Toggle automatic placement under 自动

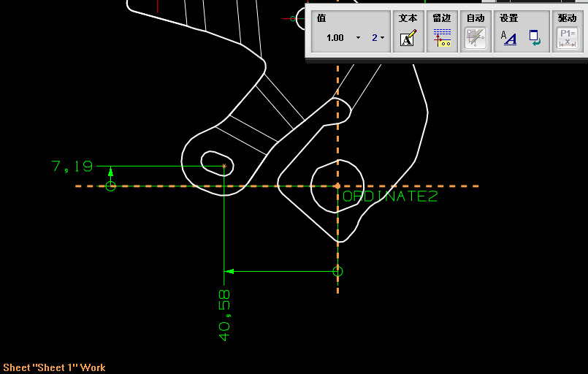coord(476,38)
